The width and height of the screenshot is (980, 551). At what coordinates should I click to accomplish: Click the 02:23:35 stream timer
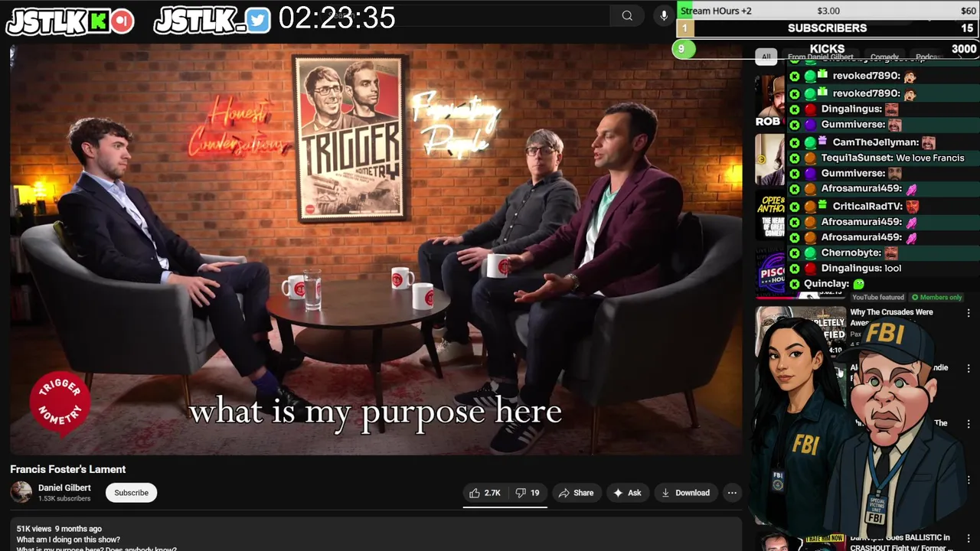[337, 18]
